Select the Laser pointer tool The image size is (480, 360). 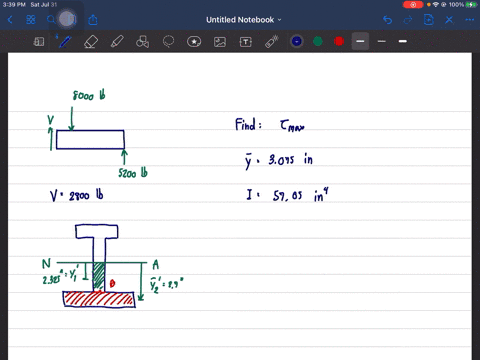point(272,42)
